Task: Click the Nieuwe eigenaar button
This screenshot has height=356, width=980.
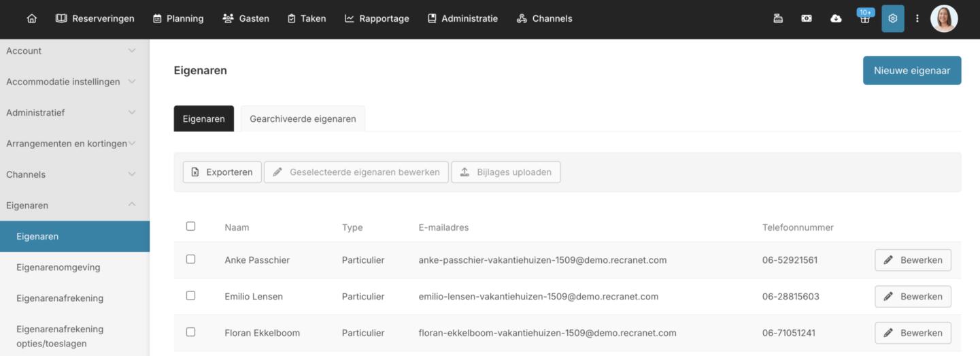Action: click(x=911, y=70)
